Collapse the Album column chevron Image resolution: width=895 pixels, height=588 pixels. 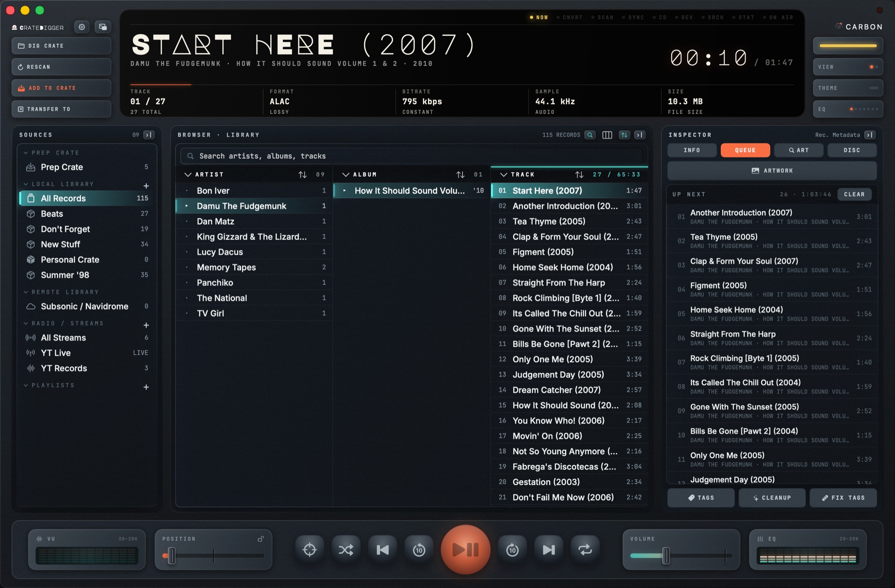click(x=346, y=175)
